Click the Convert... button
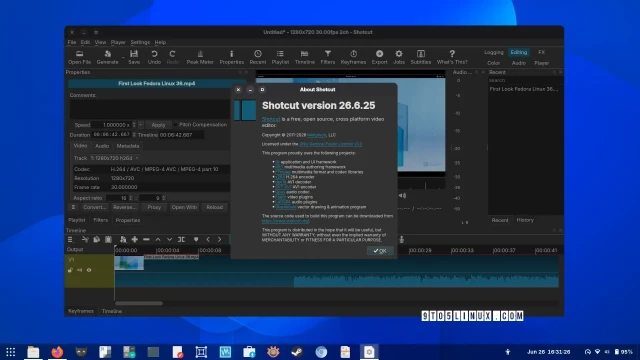Viewport: 640px width, 360px height. pyautogui.click(x=94, y=207)
